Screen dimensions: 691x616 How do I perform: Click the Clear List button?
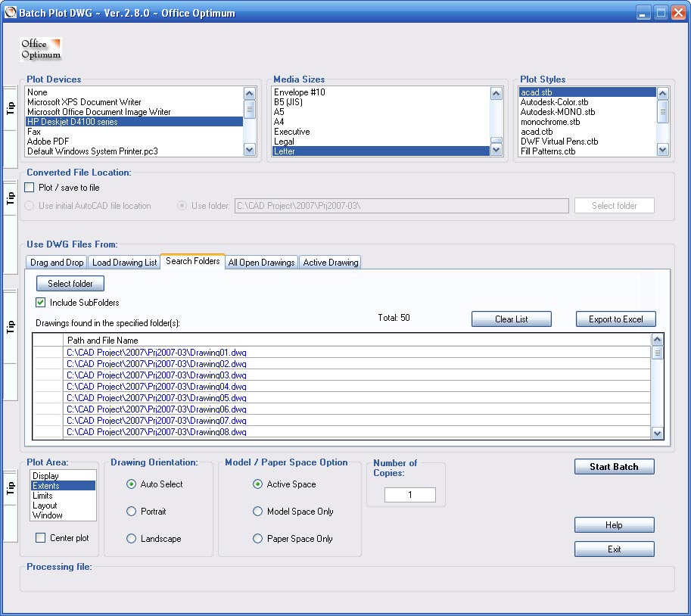coord(511,319)
